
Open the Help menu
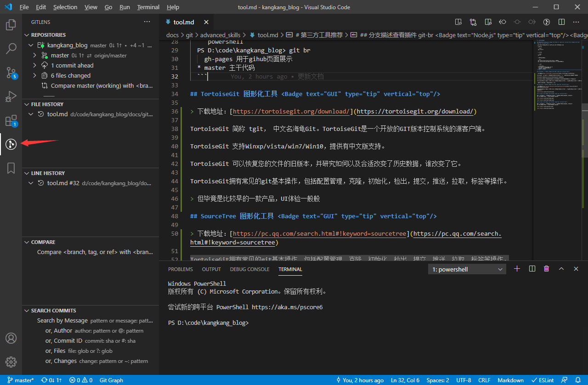pyautogui.click(x=173, y=7)
